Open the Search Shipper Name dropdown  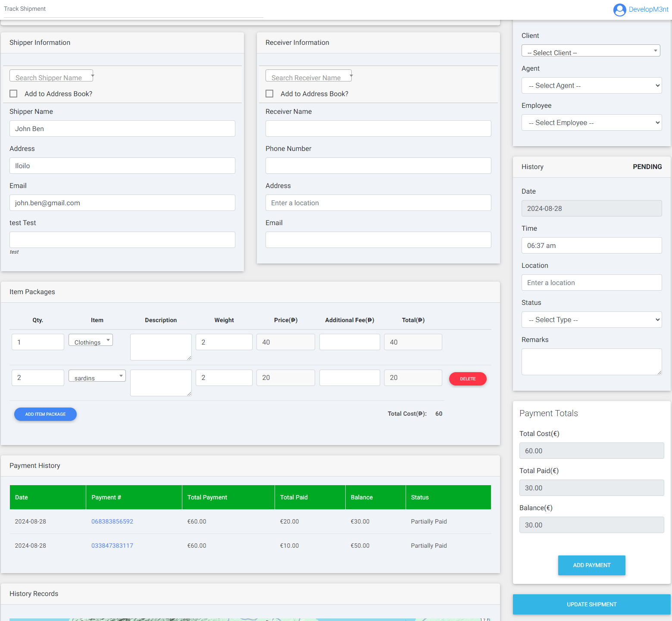click(51, 76)
